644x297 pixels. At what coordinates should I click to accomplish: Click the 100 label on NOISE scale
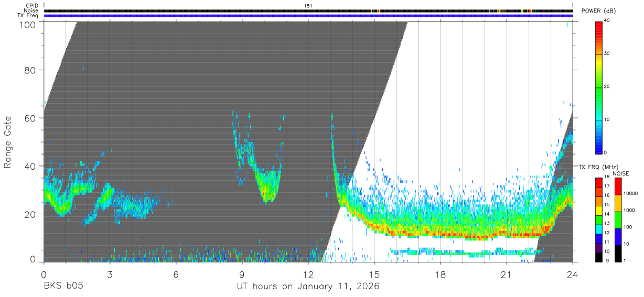click(x=628, y=227)
